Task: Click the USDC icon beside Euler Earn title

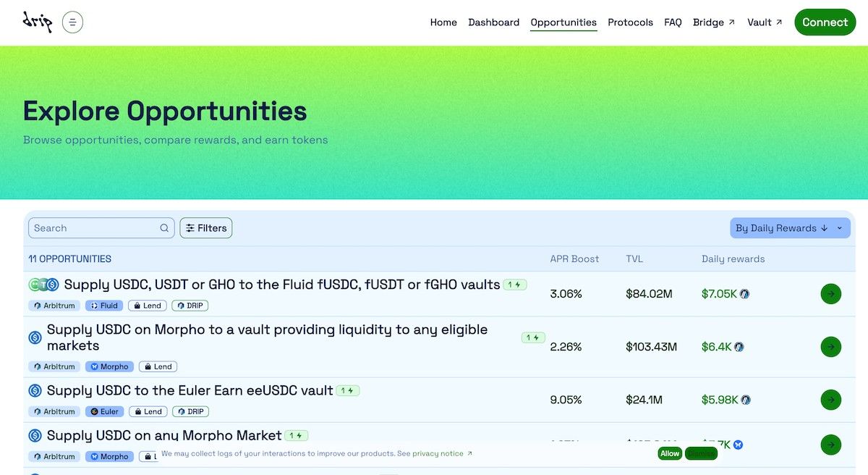Action: pyautogui.click(x=35, y=391)
